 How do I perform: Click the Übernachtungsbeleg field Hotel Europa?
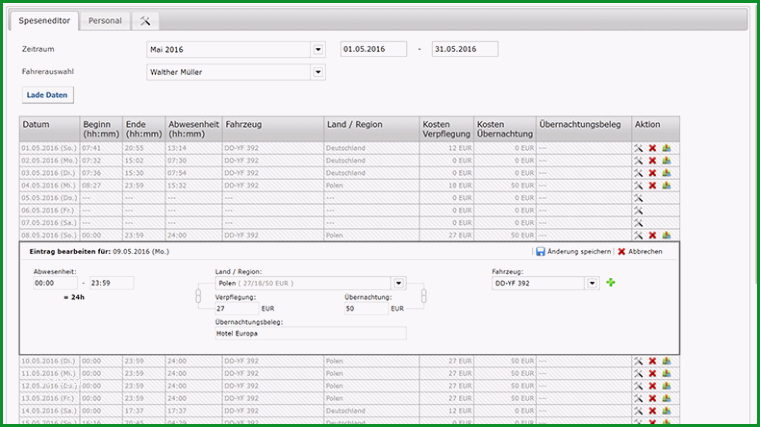pyautogui.click(x=311, y=333)
